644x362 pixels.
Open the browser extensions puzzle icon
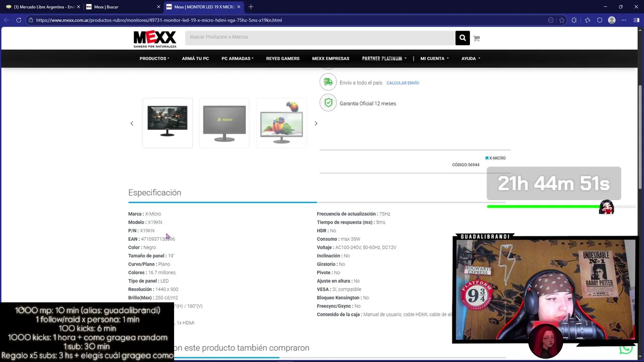click(x=574, y=20)
